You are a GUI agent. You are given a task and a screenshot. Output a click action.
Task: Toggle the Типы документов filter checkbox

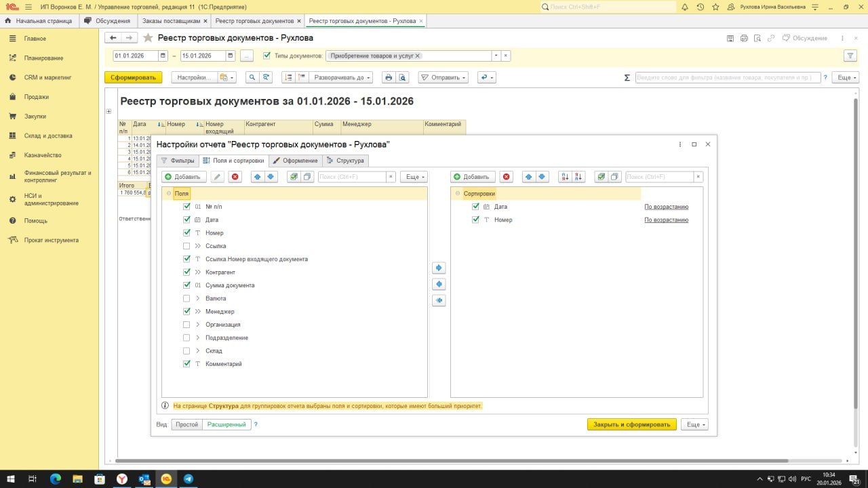[x=267, y=56]
